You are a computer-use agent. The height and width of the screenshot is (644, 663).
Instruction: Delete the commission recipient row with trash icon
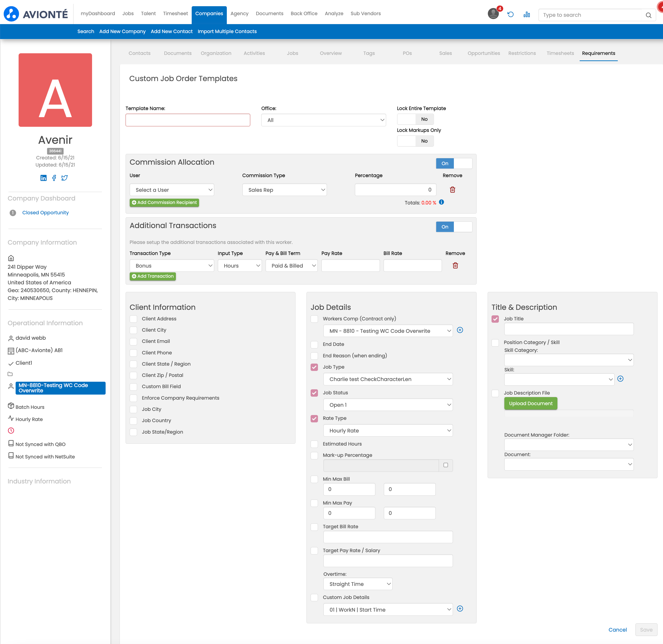[452, 190]
